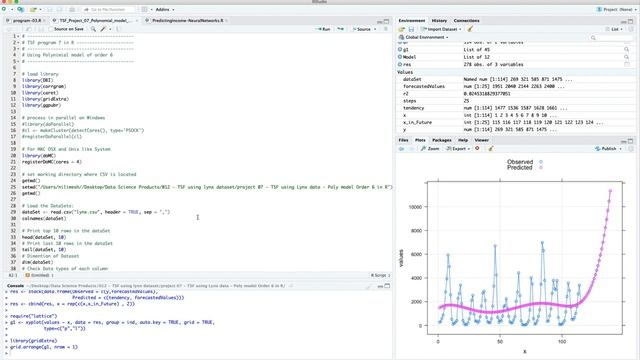This screenshot has width=640, height=360.
Task: Switch to the Packages tab
Action: click(442, 140)
